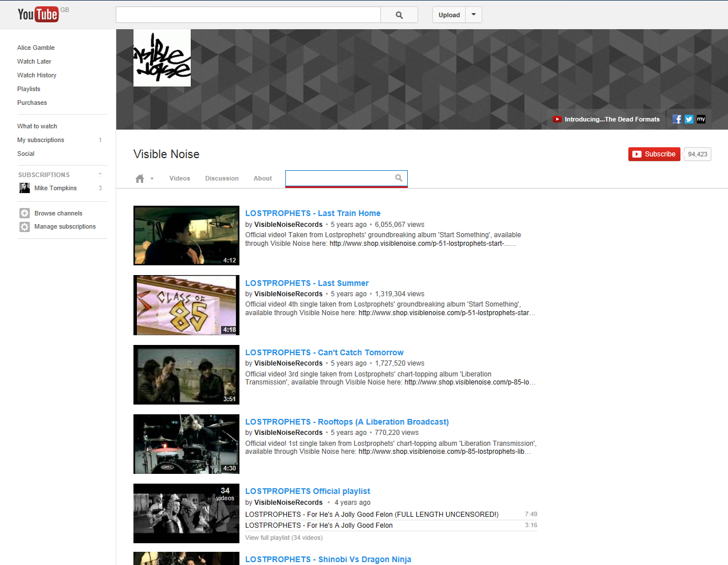Open Rooftops video thumbnail
Viewport: 728px width, 565px height.
coord(186,444)
